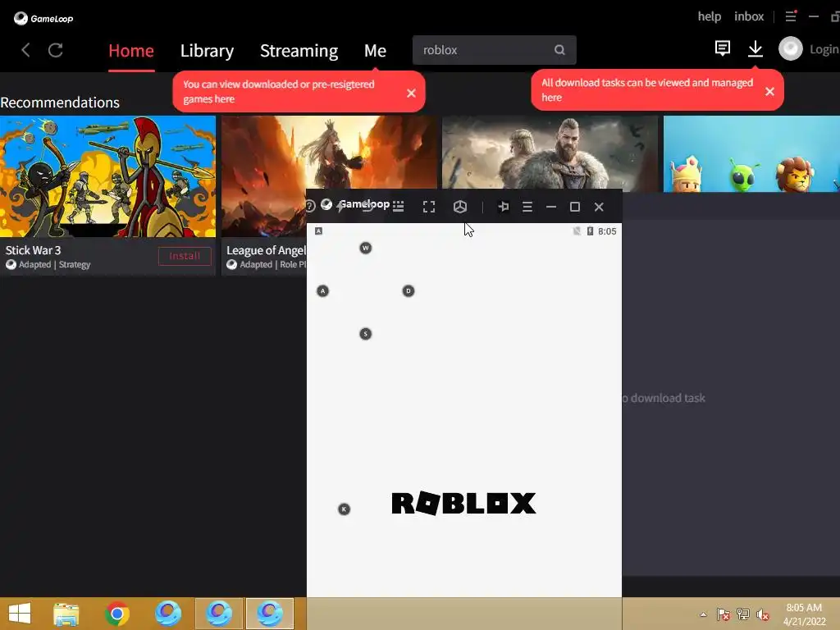Launch Chrome from the taskbar
Screen dimensions: 840x630
coord(117,614)
